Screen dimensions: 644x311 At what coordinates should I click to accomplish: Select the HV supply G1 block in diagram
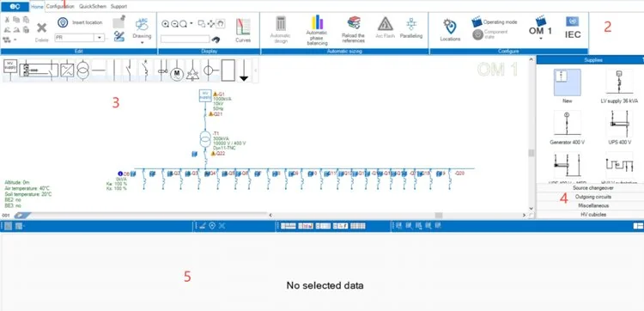pyautogui.click(x=205, y=95)
